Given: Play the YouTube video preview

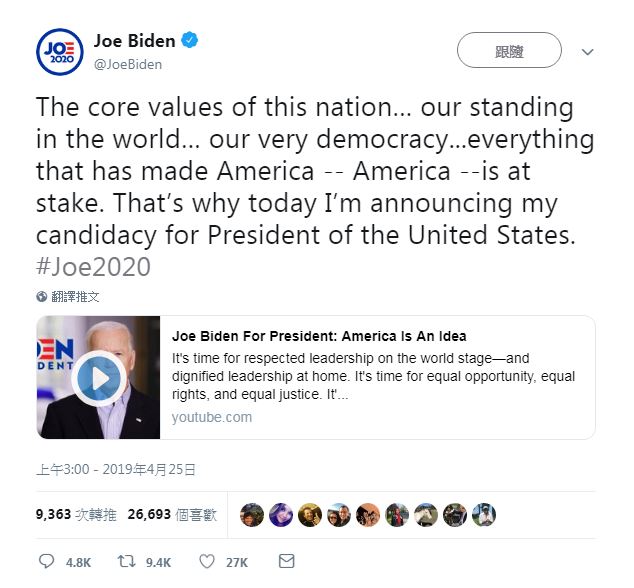Looking at the screenshot, I should click(99, 379).
